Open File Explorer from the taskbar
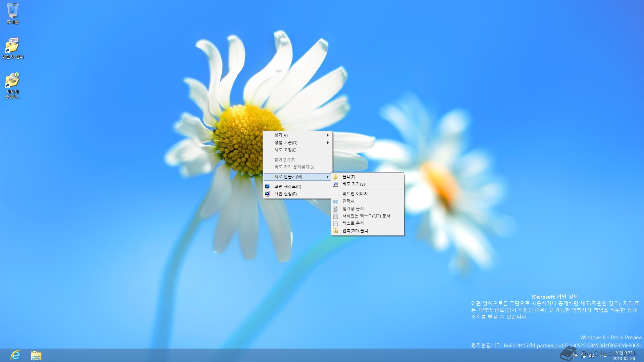 36,355
